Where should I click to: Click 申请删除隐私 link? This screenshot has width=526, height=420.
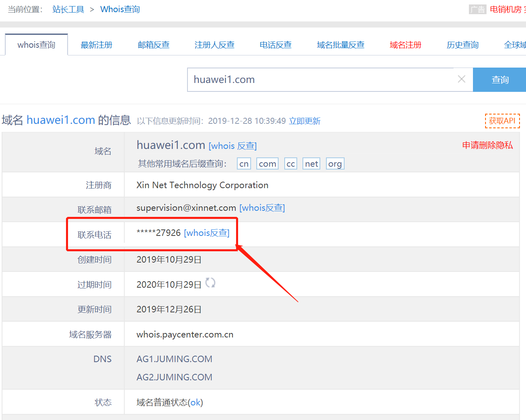pos(488,145)
